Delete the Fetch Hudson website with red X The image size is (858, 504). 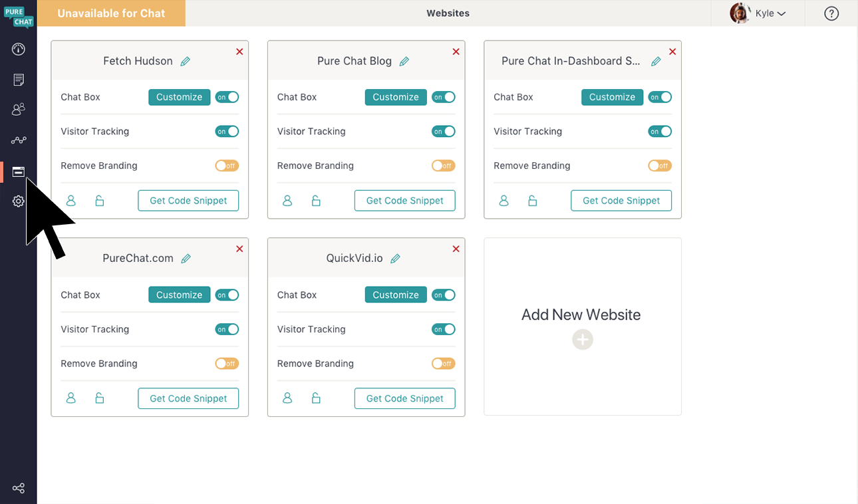point(239,51)
